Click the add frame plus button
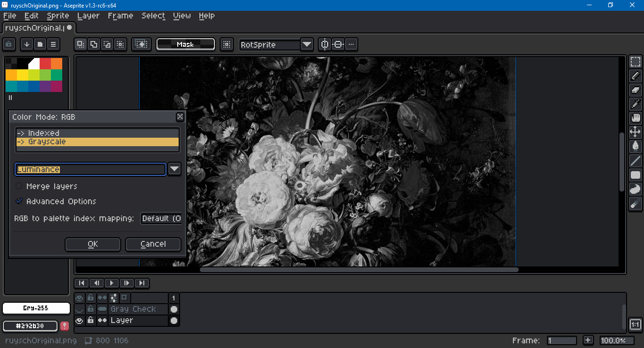Image resolution: width=644 pixels, height=348 pixels. point(588,340)
